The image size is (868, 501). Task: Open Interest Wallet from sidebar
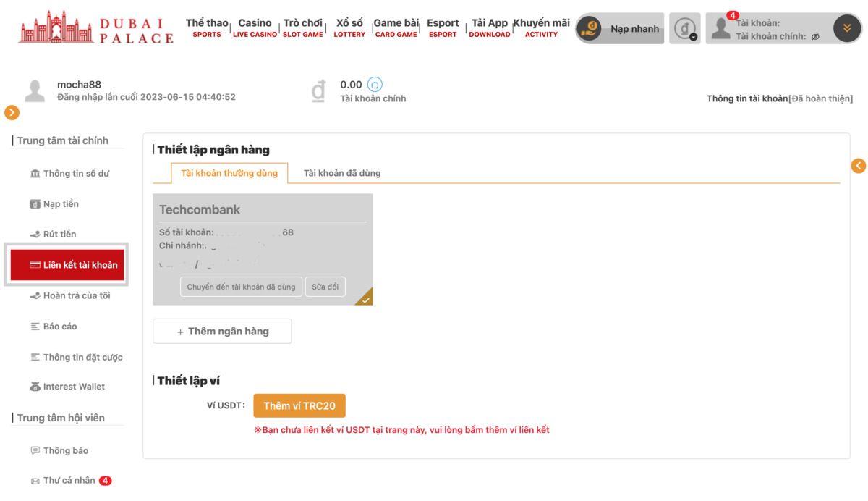click(x=73, y=387)
